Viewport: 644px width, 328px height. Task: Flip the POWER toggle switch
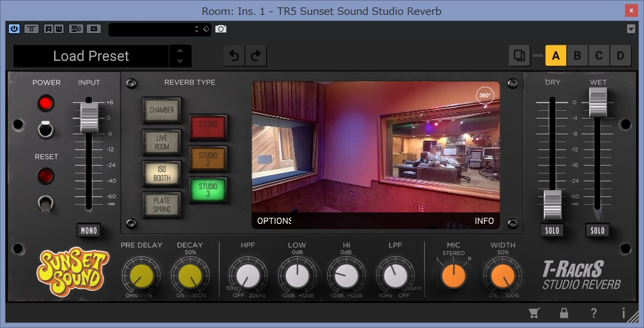coord(45,129)
